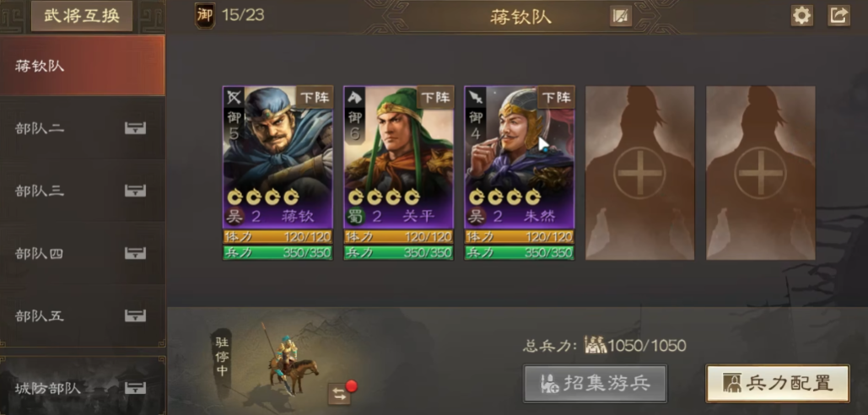
Task: Click the 兵力配置 button
Action: [x=777, y=383]
